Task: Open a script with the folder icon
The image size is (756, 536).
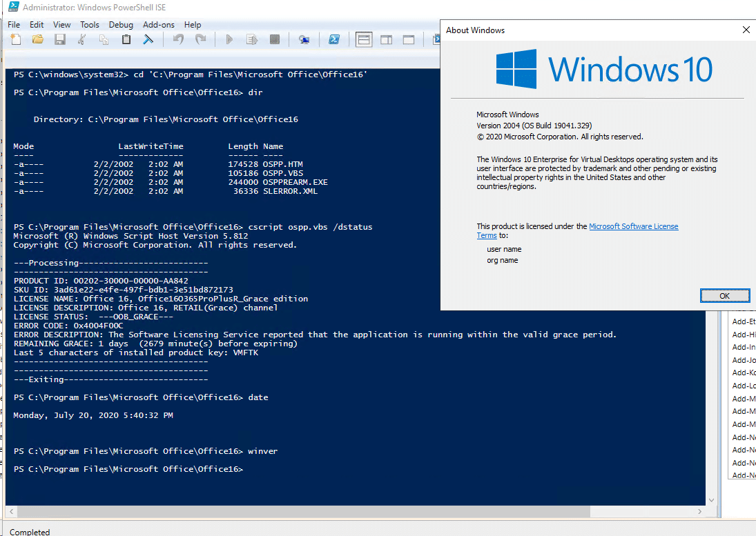Action: pyautogui.click(x=37, y=39)
